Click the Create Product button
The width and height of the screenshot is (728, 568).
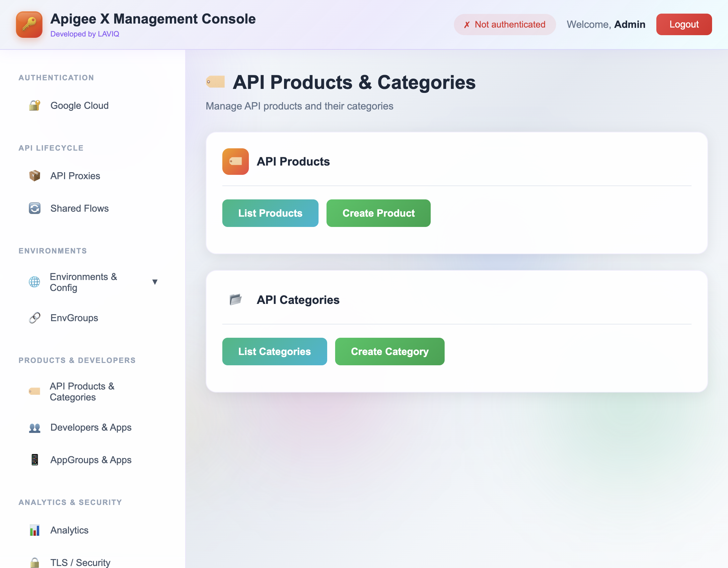pyautogui.click(x=378, y=213)
